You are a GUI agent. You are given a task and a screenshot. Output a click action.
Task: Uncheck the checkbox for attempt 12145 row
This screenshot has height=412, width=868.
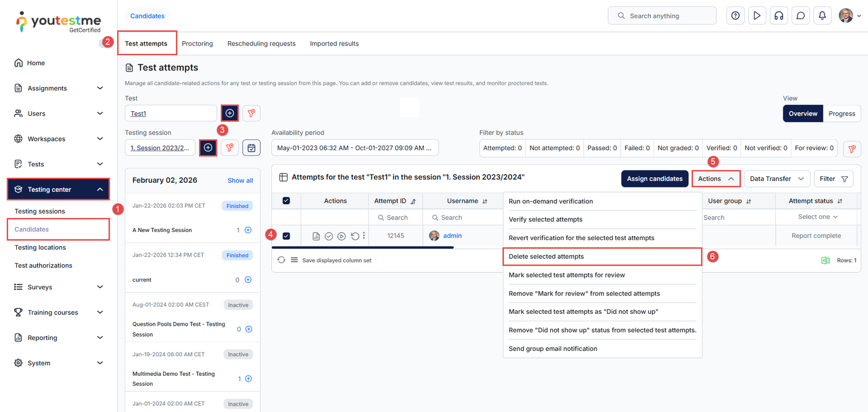click(286, 236)
